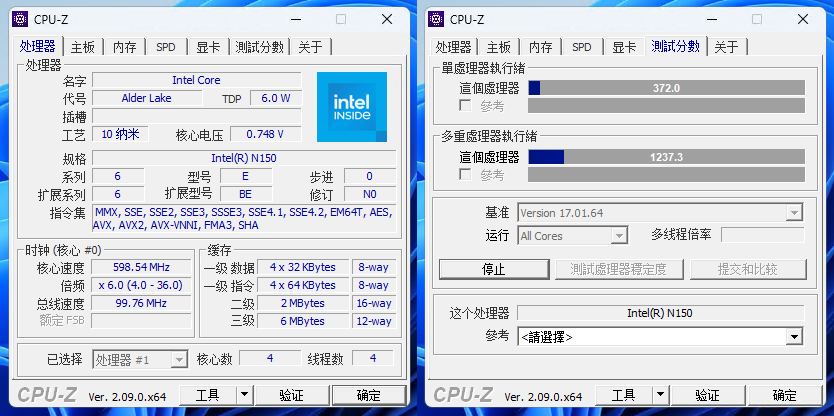Click 扩展型号 BE value
This screenshot has height=416, width=834.
click(246, 194)
